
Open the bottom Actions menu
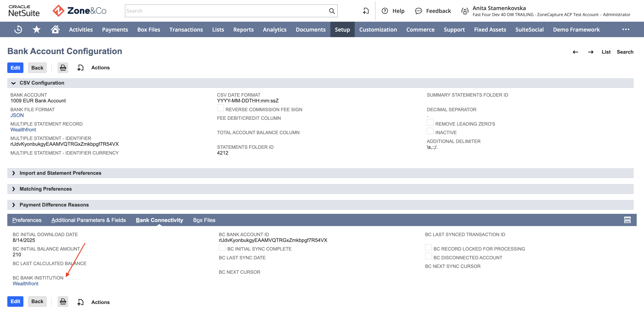click(101, 302)
